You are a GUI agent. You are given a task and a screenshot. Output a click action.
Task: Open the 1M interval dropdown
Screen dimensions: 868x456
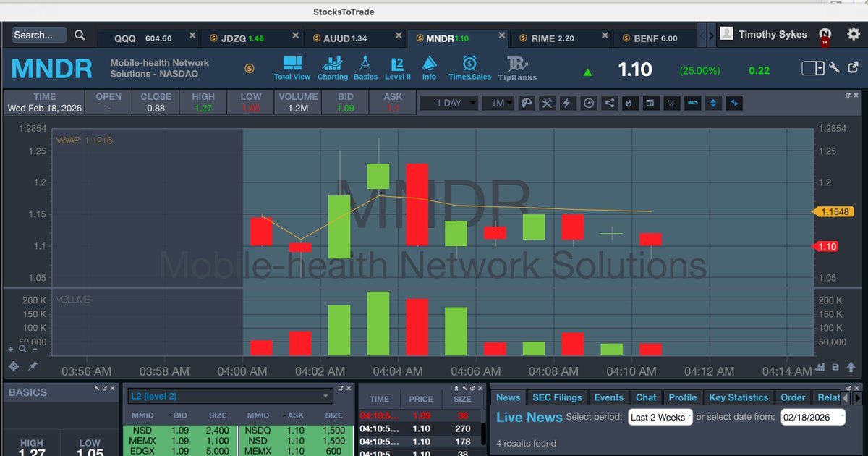click(498, 103)
